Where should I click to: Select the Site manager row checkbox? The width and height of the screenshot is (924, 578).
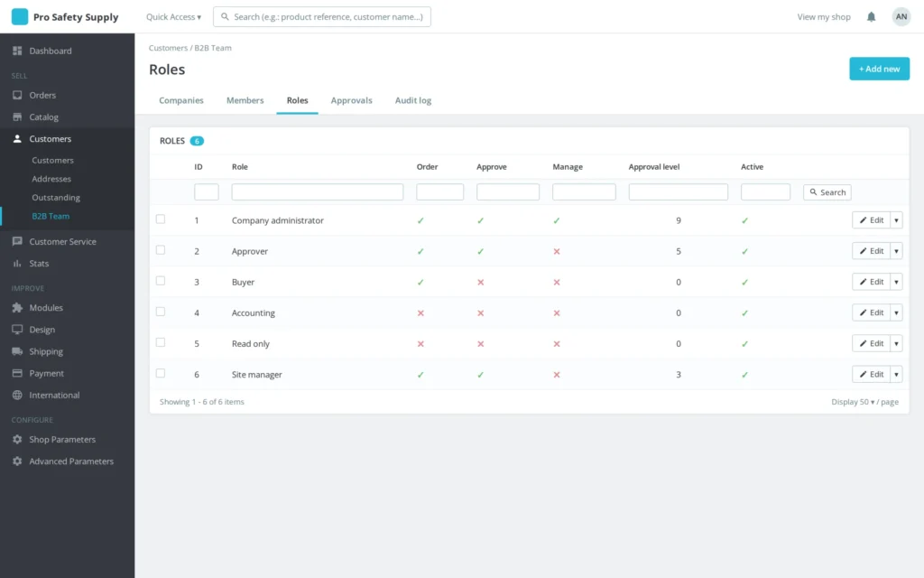pos(161,373)
